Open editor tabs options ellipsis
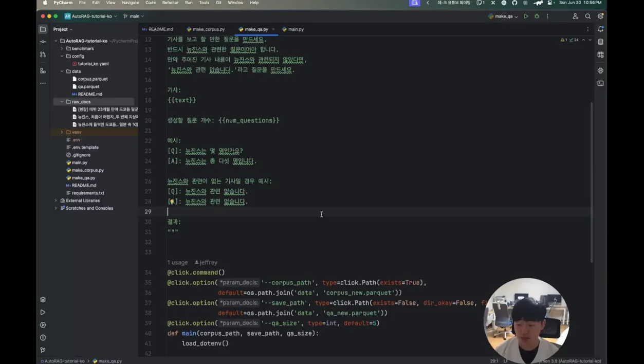 pos(588,29)
